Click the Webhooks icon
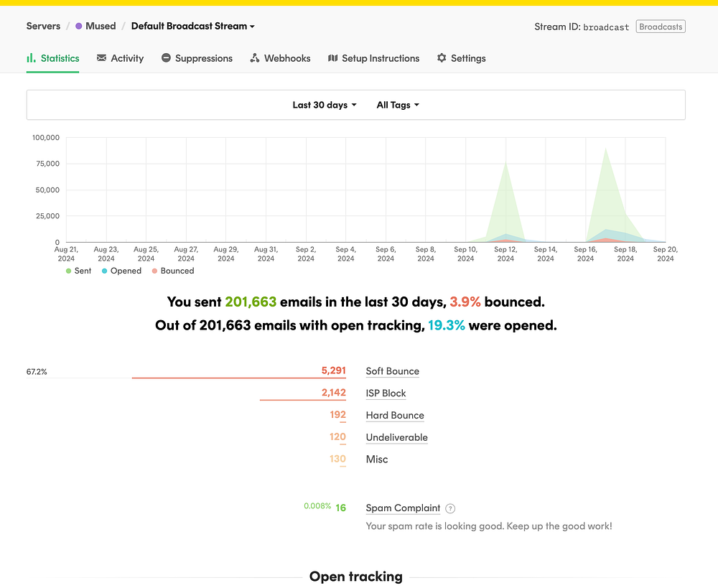 tap(255, 57)
